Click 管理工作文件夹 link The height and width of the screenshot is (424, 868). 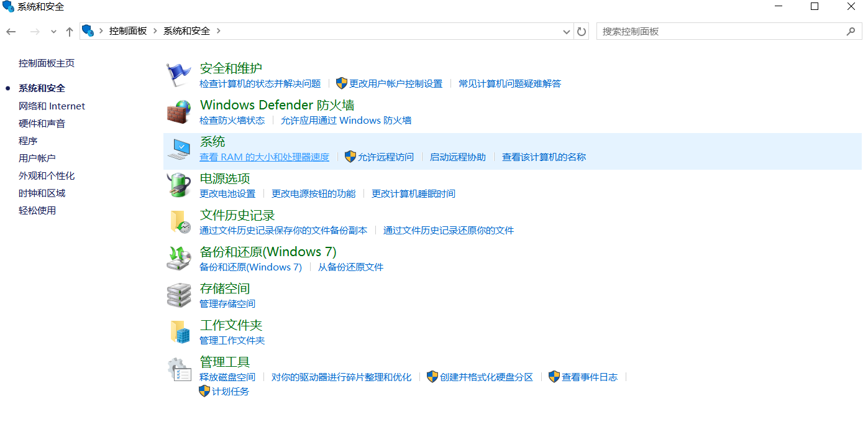(x=232, y=340)
